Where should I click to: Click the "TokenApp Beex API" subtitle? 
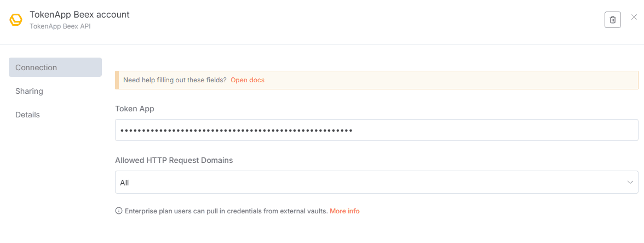click(60, 26)
